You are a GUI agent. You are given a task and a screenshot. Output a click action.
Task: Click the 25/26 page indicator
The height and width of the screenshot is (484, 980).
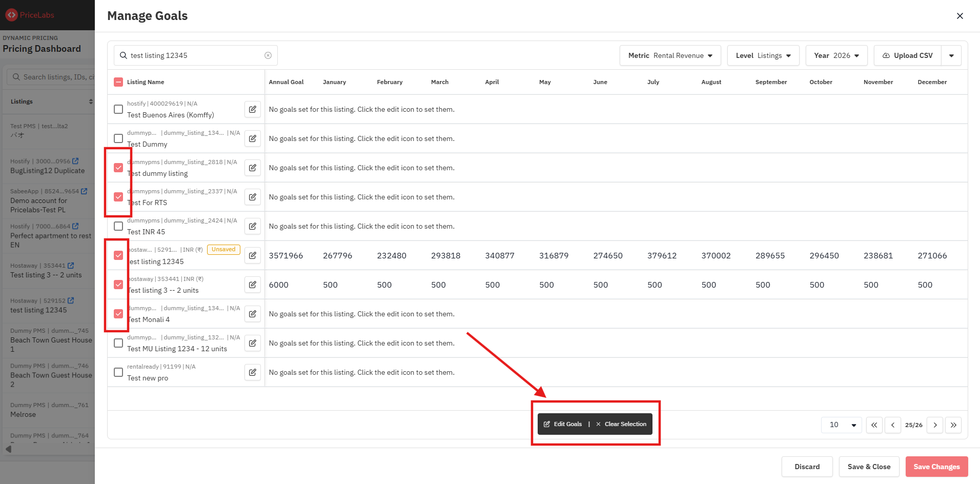point(914,425)
